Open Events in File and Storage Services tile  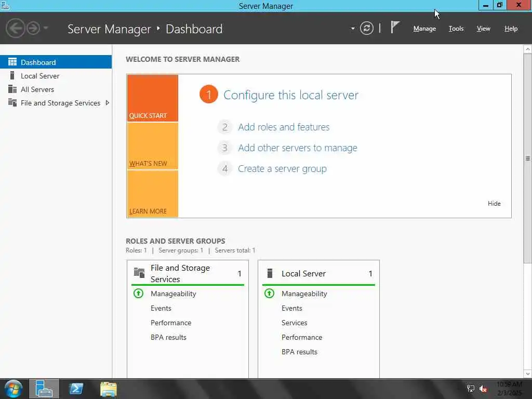coord(161,309)
